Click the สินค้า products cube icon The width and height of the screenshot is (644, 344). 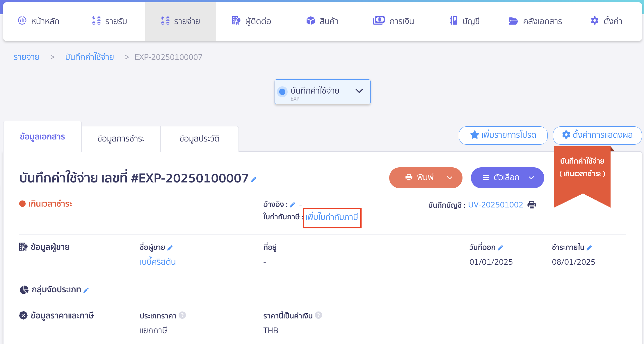(311, 21)
